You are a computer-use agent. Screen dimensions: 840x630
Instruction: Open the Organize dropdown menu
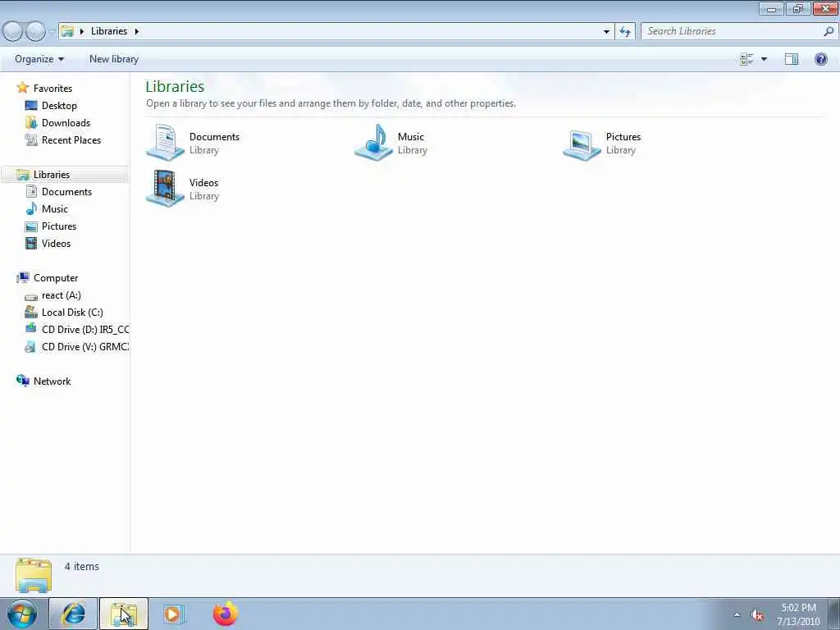(x=39, y=59)
